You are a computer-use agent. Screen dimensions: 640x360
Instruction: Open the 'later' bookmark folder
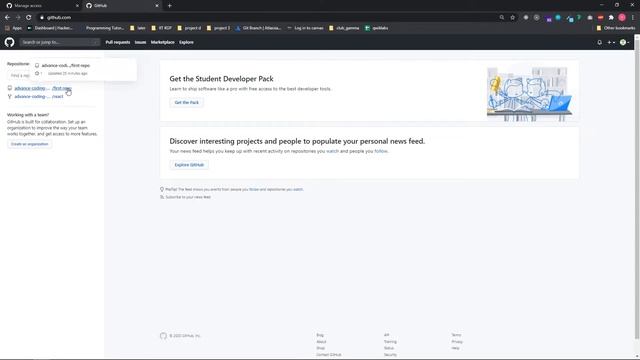tap(138, 28)
